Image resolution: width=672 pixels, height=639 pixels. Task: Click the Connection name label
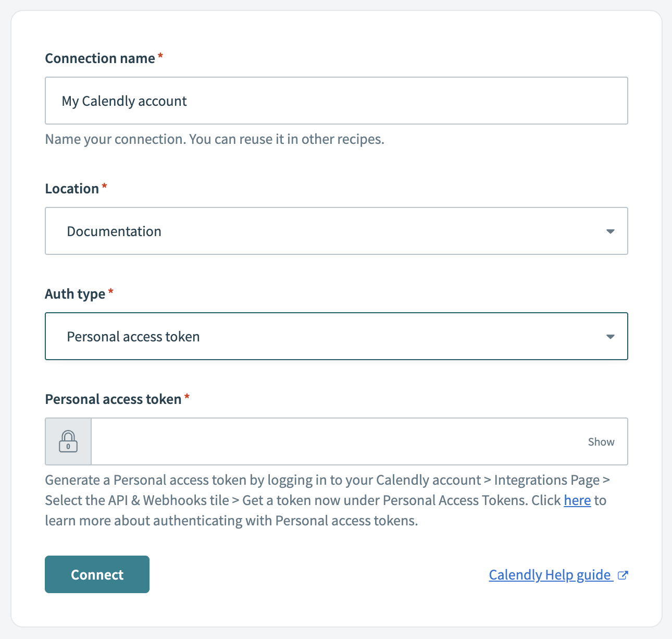pyautogui.click(x=101, y=58)
